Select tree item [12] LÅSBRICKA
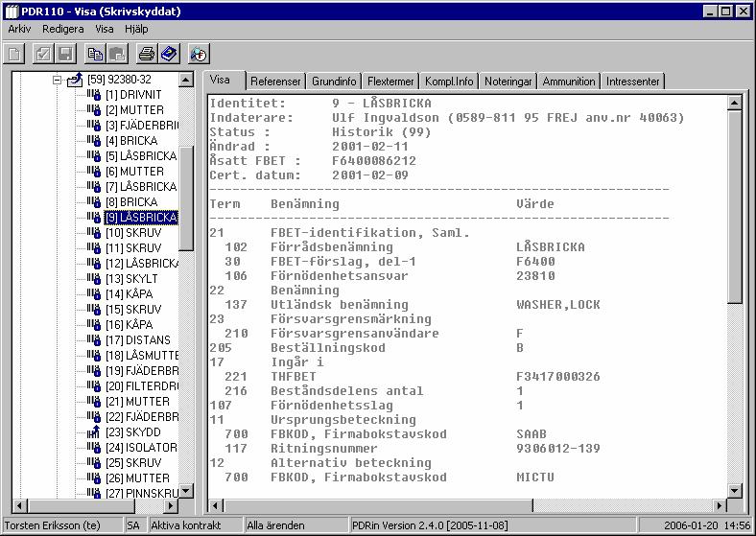The width and height of the screenshot is (756, 536). [142, 264]
